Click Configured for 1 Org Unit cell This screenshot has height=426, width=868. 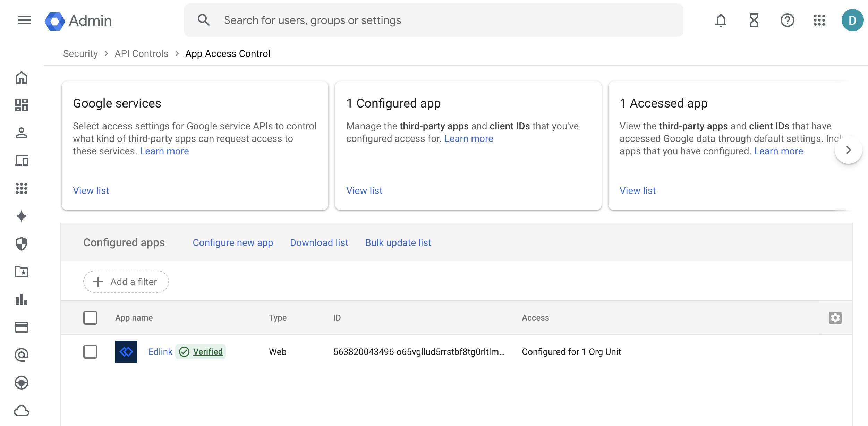pyautogui.click(x=571, y=352)
